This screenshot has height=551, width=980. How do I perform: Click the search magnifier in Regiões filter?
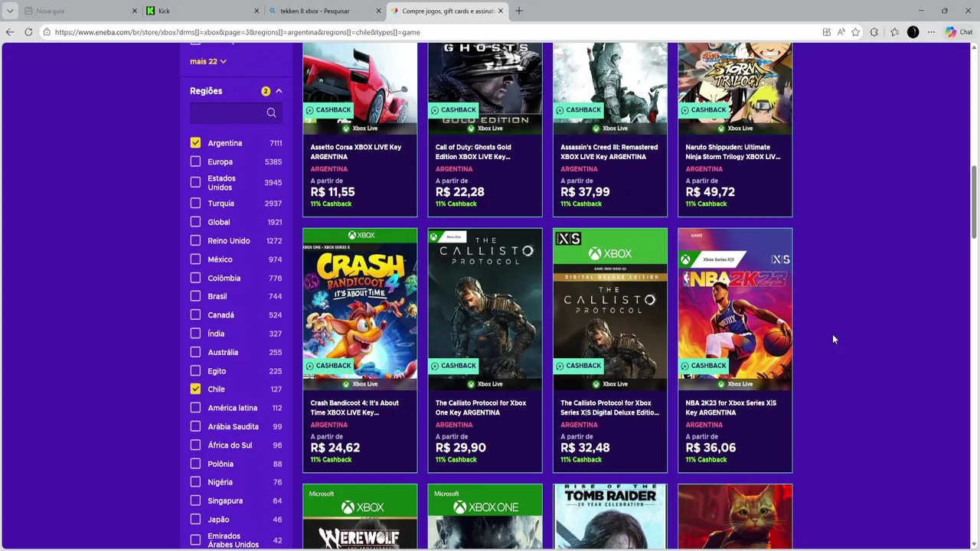tap(271, 113)
